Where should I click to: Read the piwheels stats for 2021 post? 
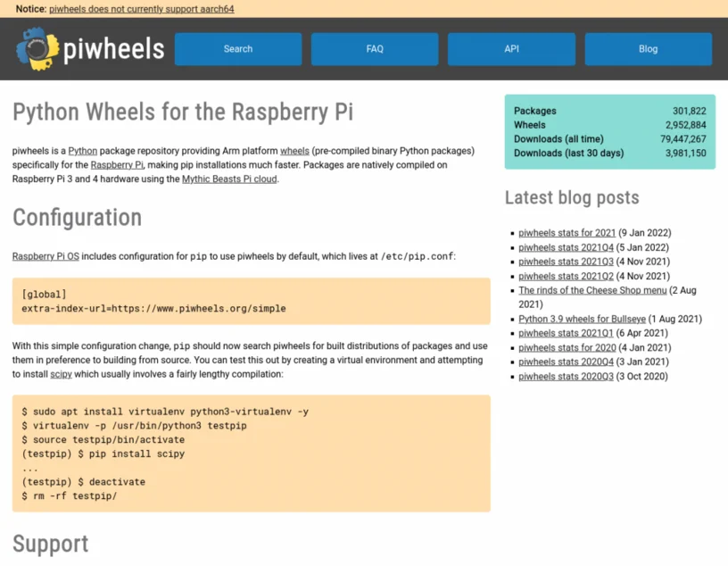pos(567,233)
